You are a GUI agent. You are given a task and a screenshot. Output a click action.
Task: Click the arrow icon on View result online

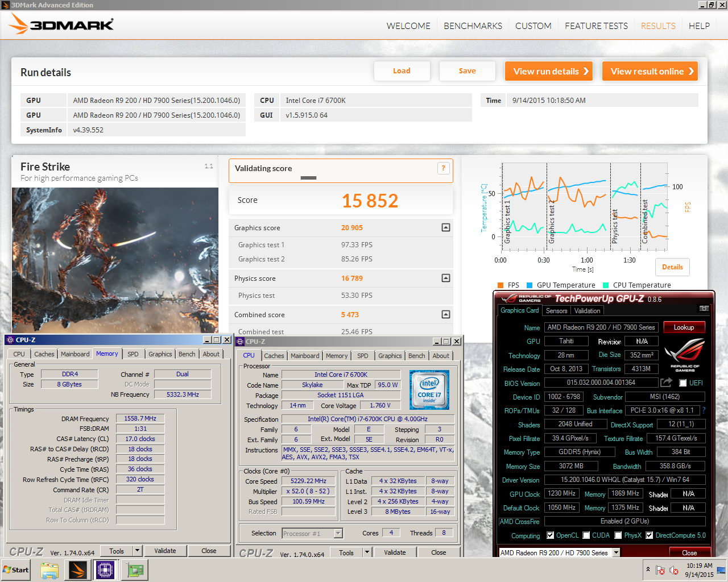pos(691,71)
